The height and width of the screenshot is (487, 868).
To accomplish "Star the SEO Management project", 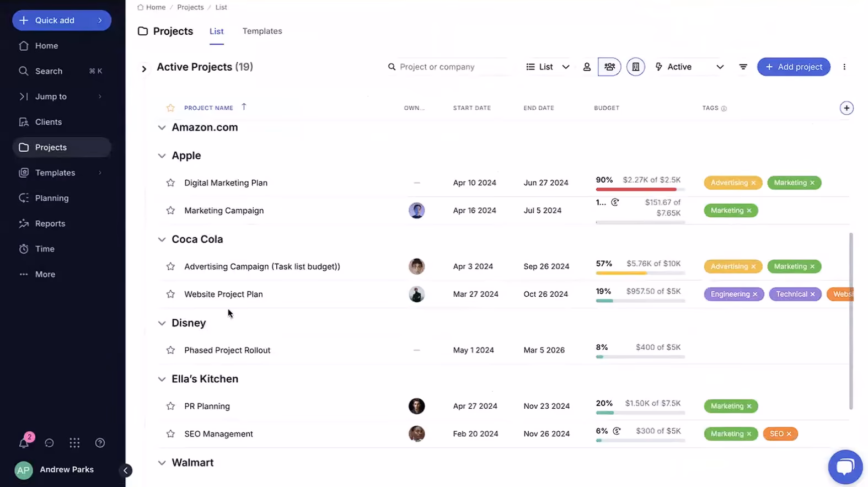I will (x=170, y=434).
